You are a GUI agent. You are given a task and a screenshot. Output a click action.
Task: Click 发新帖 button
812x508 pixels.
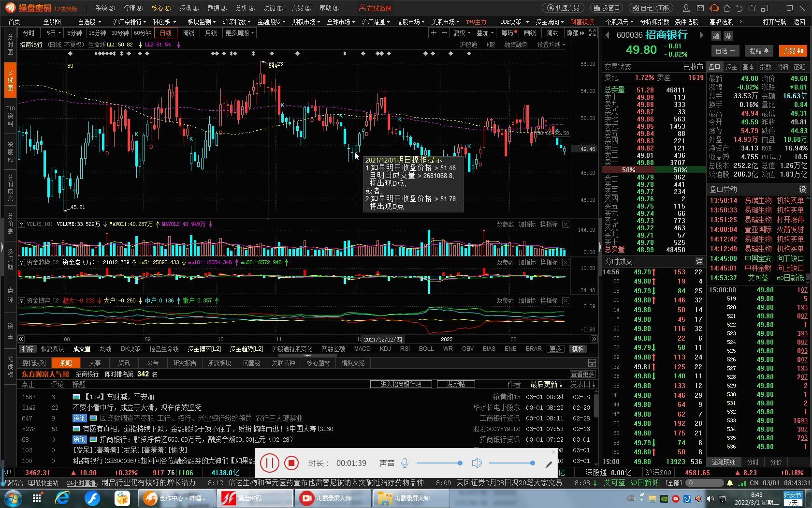(x=456, y=384)
